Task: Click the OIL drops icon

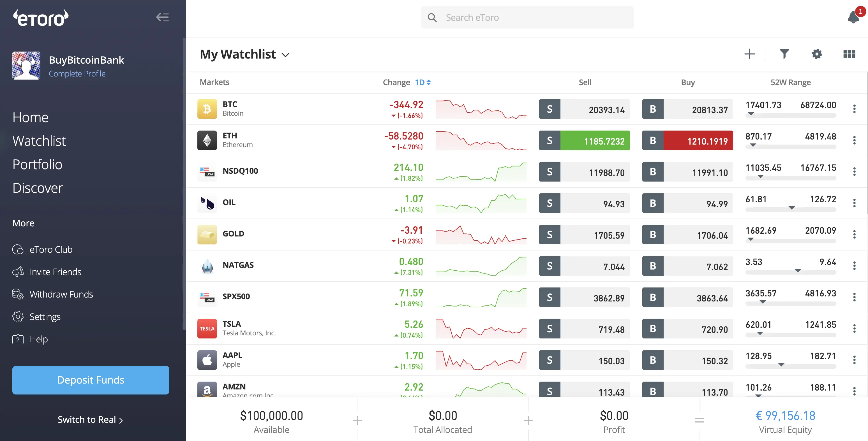Action: click(207, 203)
